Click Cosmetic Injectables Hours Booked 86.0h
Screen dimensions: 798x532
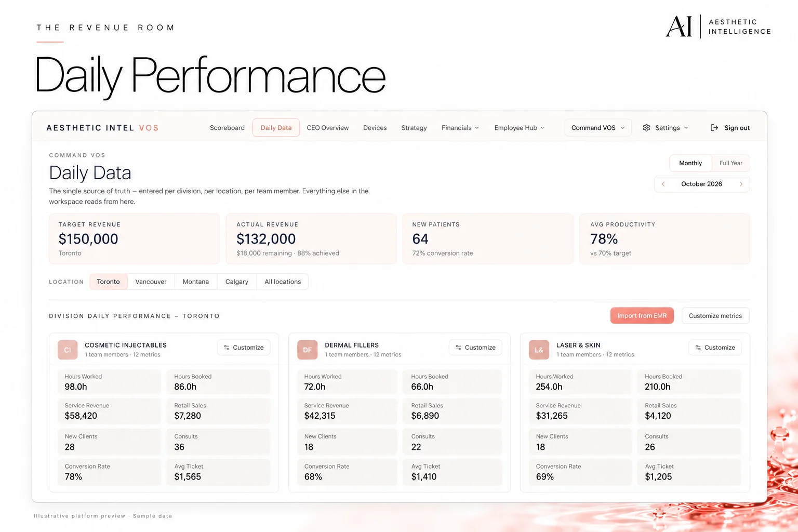(219, 382)
